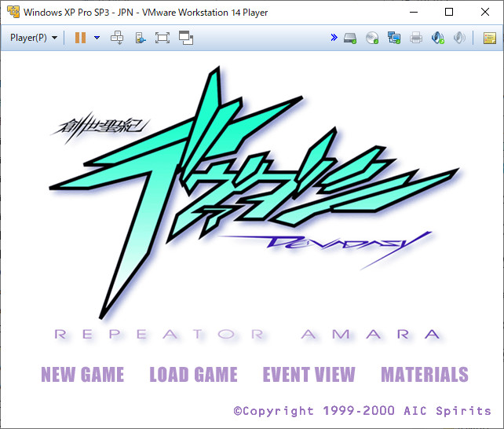Image resolution: width=504 pixels, height=429 pixels.
Task: Maximize the VMware Player window
Action: (449, 13)
